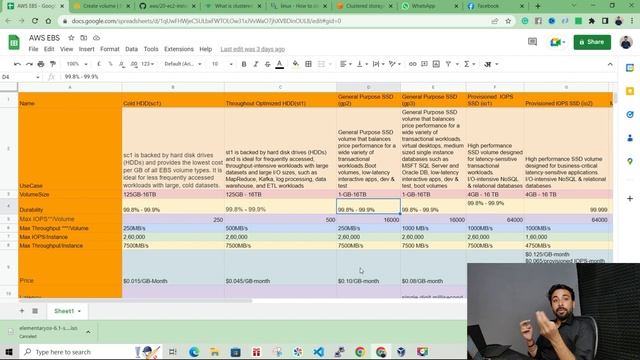Viewport: 640px width, 360px height.
Task: Open Keep notes in side panel
Action: [x=630, y=91]
